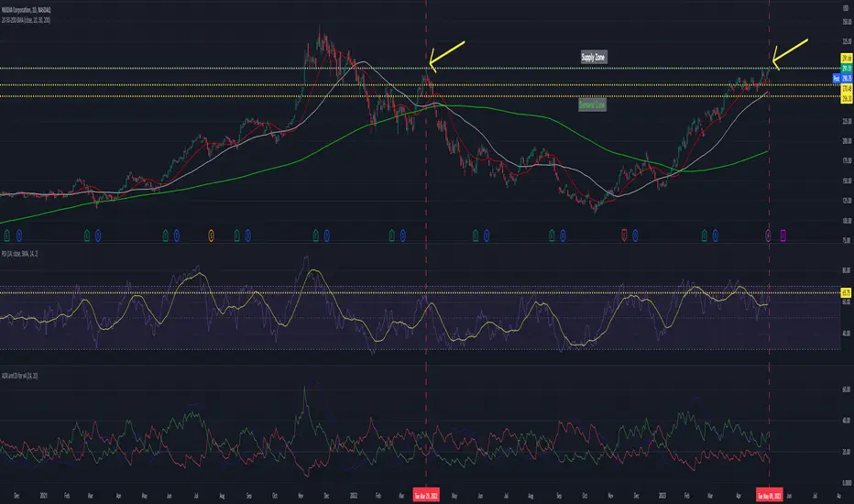Screen dimensions: 854x504
Task: Click the red earnings marker for November 2022
Action: [624, 236]
